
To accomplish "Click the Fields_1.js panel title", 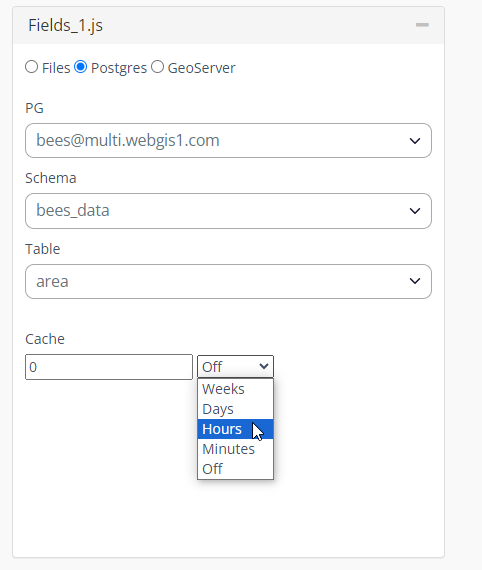I will click(x=65, y=25).
